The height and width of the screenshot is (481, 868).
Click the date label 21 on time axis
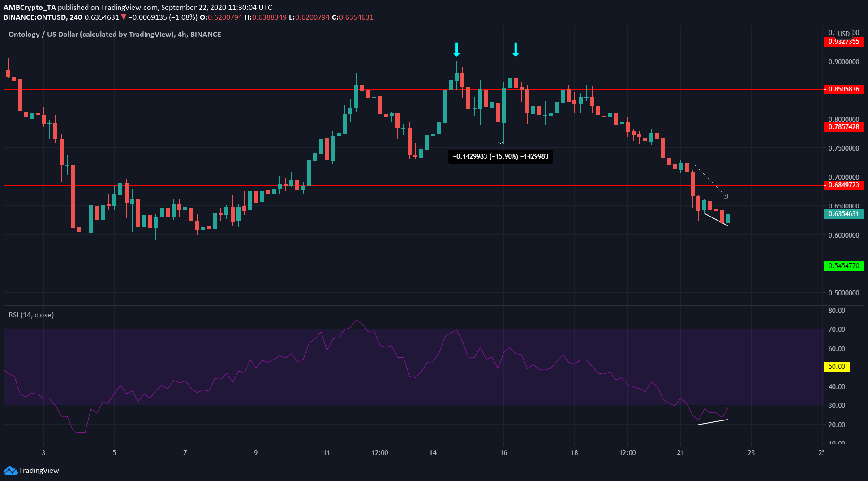(x=680, y=453)
